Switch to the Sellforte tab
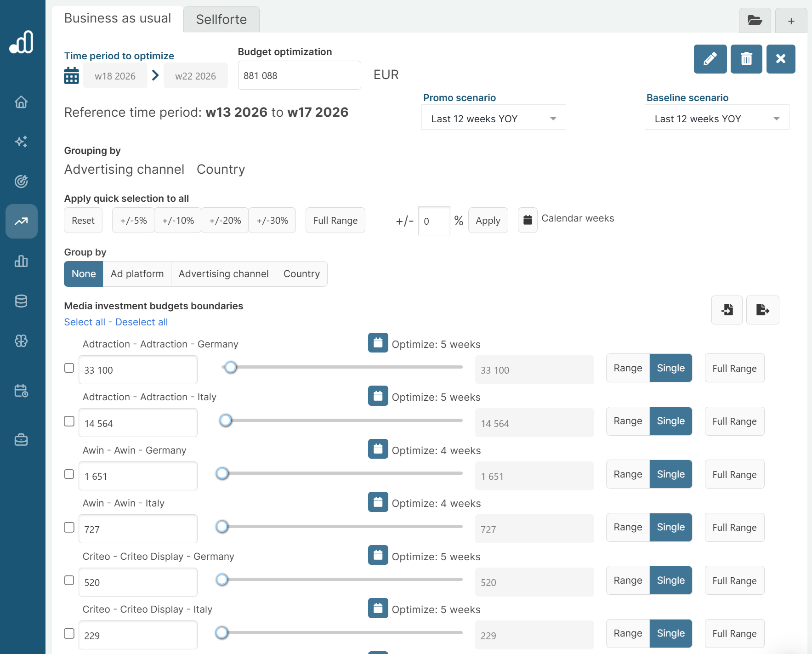 (221, 19)
